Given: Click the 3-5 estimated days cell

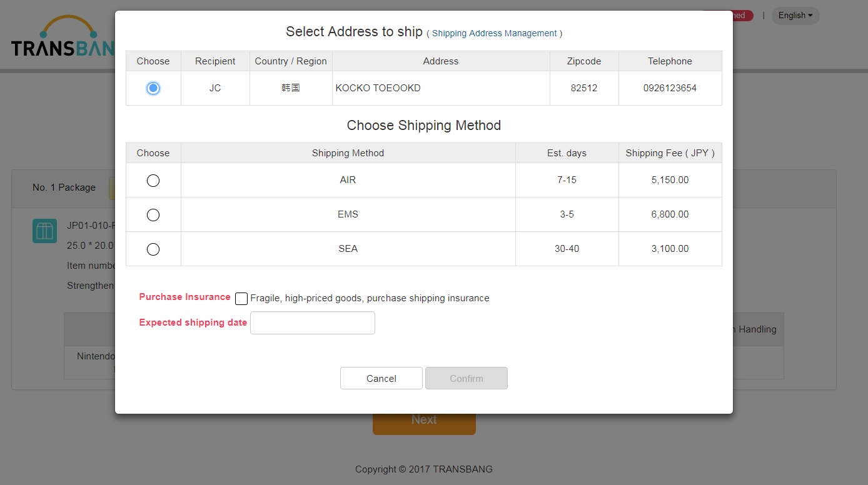Looking at the screenshot, I should tap(567, 214).
